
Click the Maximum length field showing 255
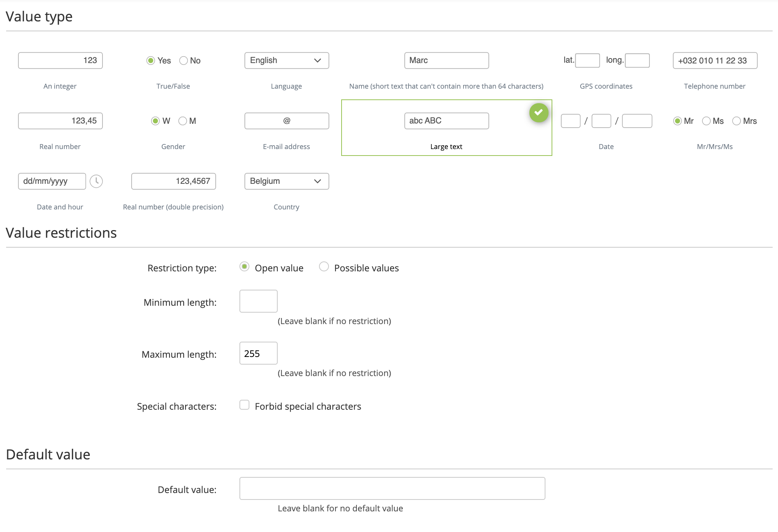coord(258,353)
